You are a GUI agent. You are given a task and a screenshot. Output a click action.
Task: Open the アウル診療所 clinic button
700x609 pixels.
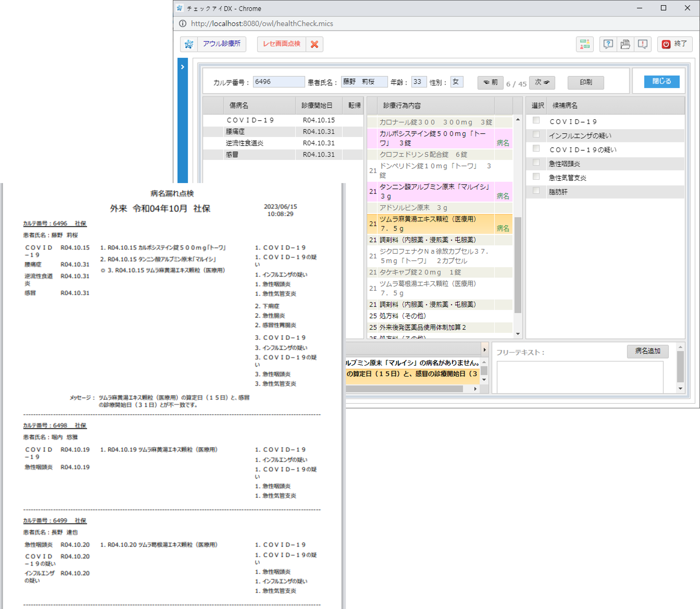(221, 44)
